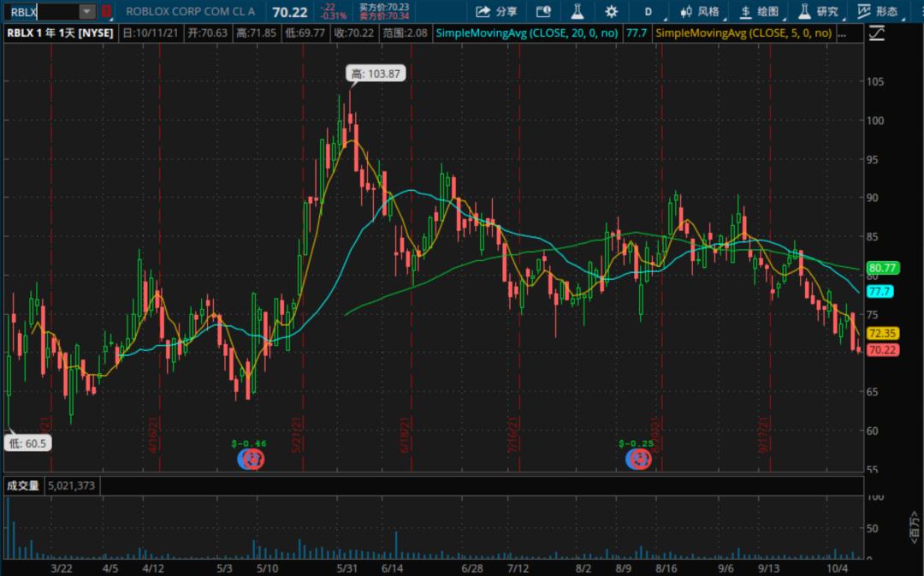Click the 5/31 date on the time axis
This screenshot has height=576, width=924.
(347, 568)
